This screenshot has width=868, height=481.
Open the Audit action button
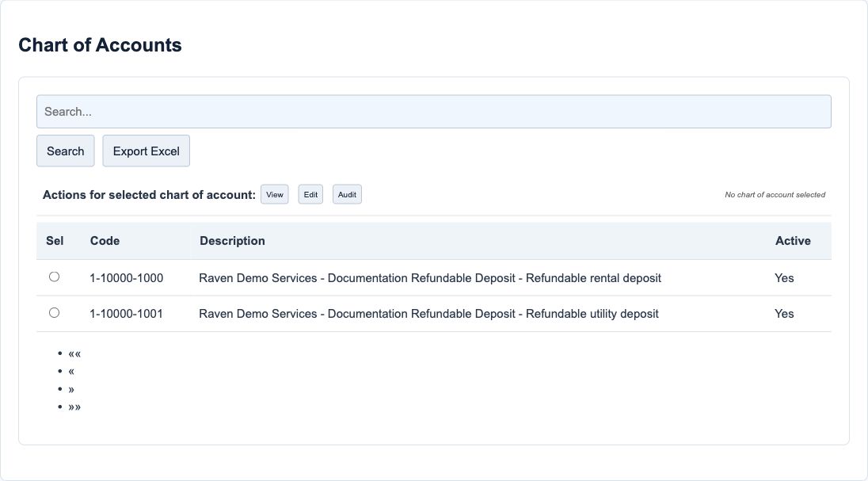click(x=347, y=194)
